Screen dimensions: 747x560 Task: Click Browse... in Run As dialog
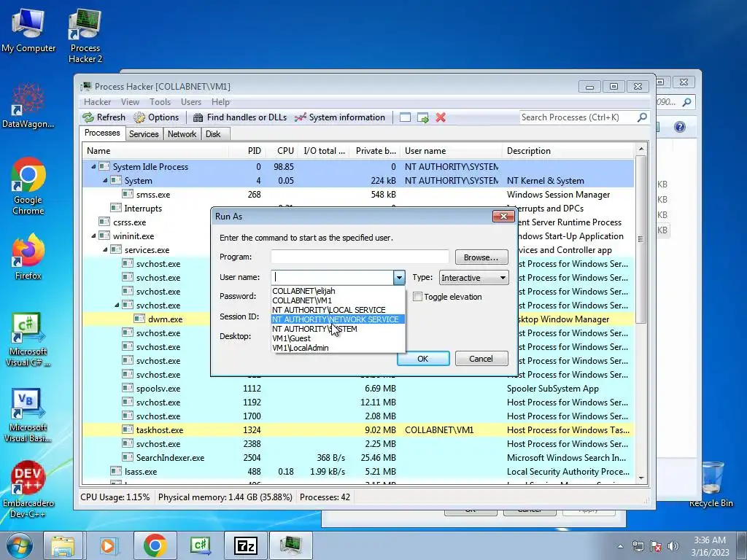tap(481, 257)
